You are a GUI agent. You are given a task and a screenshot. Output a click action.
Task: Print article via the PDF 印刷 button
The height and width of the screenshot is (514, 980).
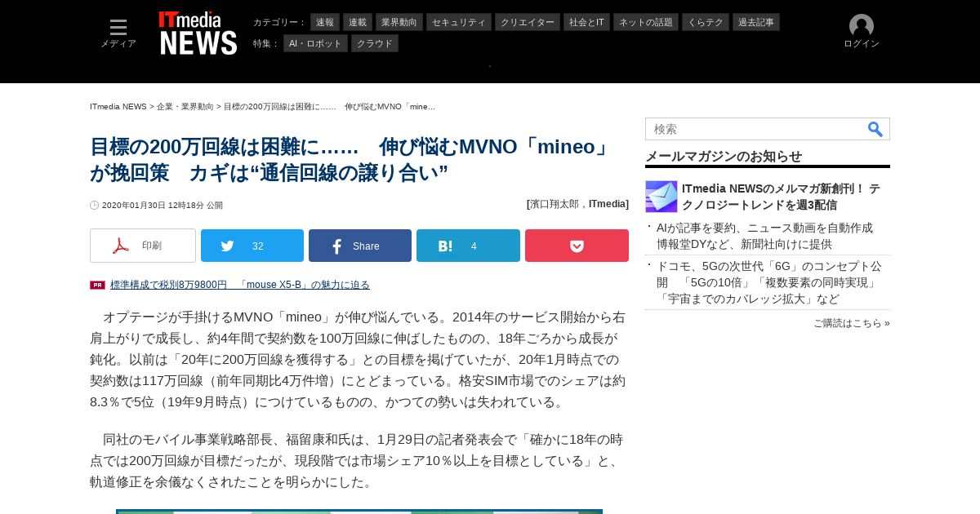click(143, 246)
